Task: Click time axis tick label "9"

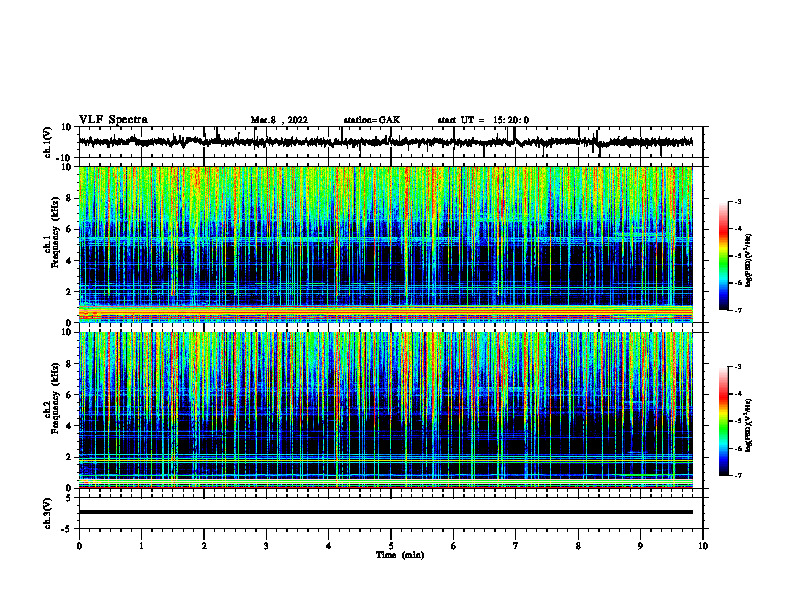Action: 640,546
